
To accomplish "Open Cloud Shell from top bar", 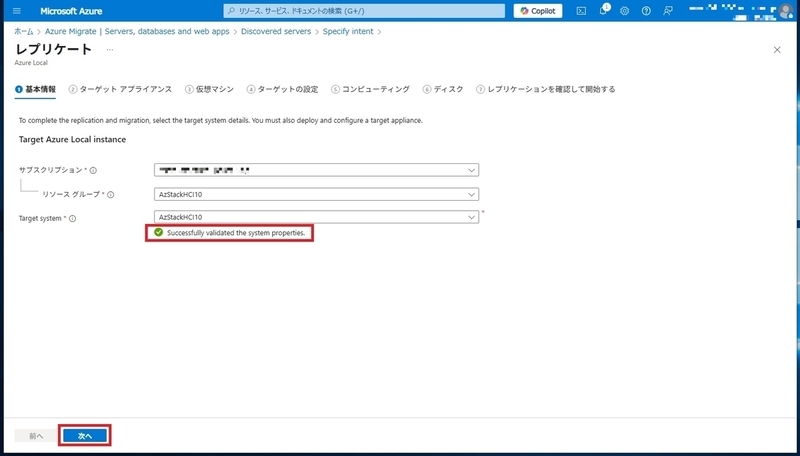I will [581, 11].
